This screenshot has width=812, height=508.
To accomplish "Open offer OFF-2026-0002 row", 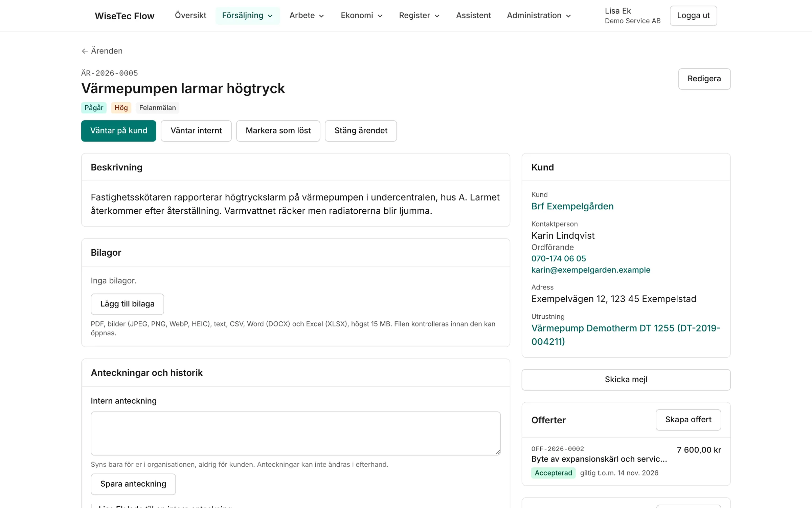I will [x=626, y=461].
